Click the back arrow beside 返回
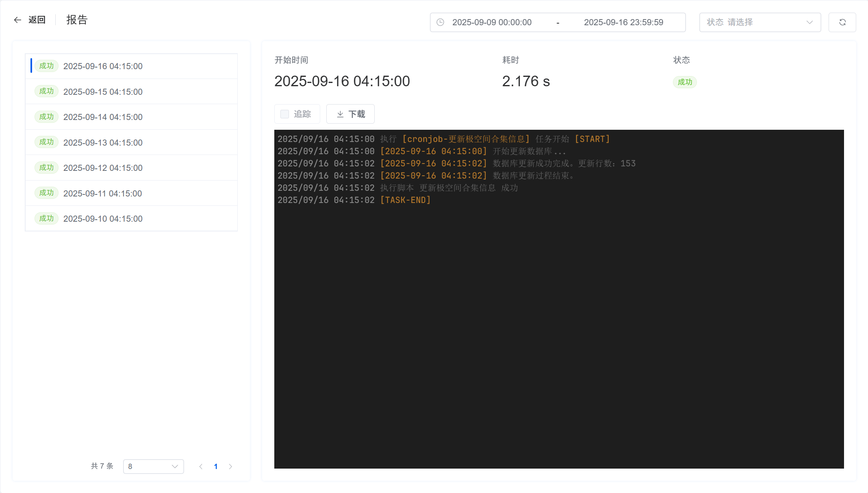The width and height of the screenshot is (868, 493). (17, 20)
